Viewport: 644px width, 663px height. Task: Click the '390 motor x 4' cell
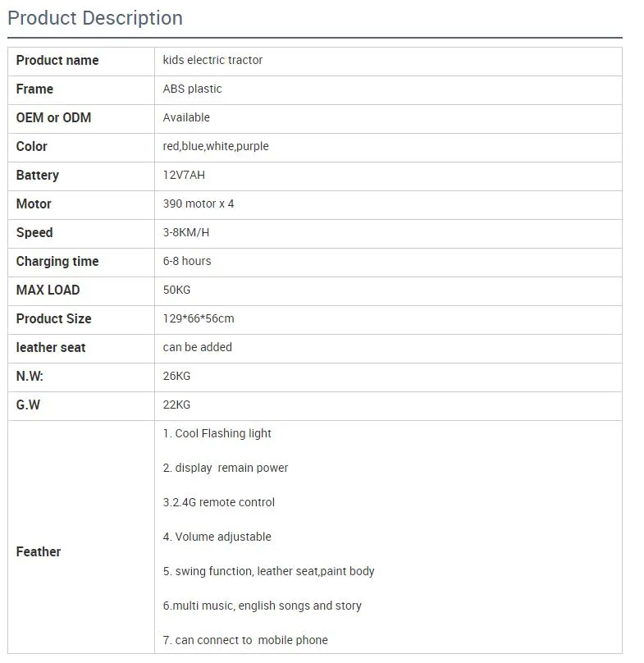pos(199,203)
